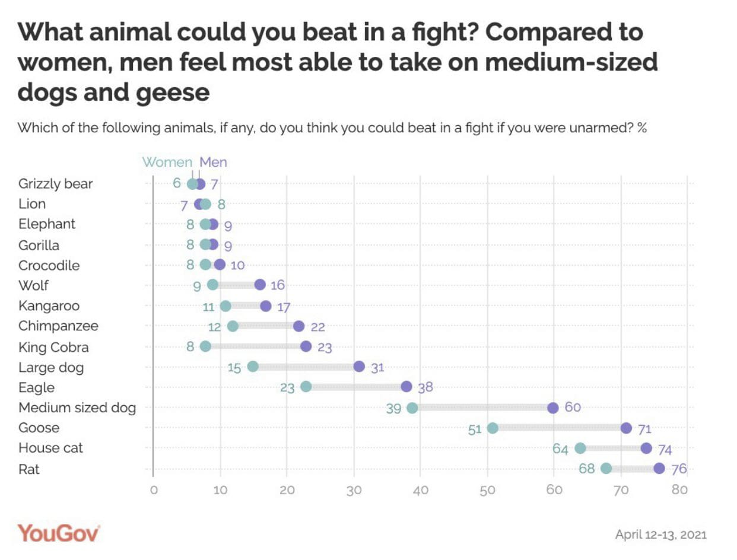The height and width of the screenshot is (560, 737).
Task: Click the Men dot for King Cobra
Action: (x=306, y=346)
